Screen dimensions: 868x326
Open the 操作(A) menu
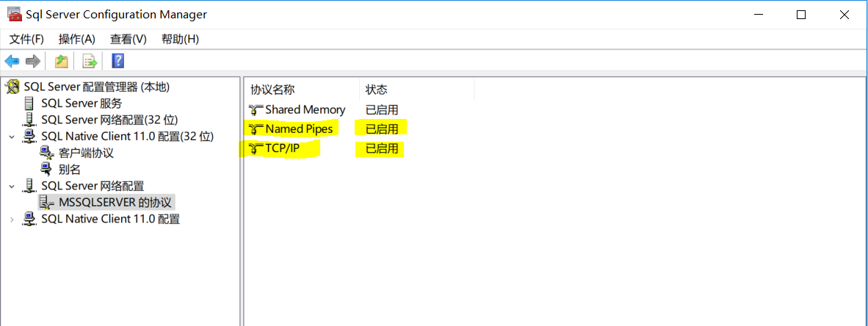pyautogui.click(x=77, y=40)
